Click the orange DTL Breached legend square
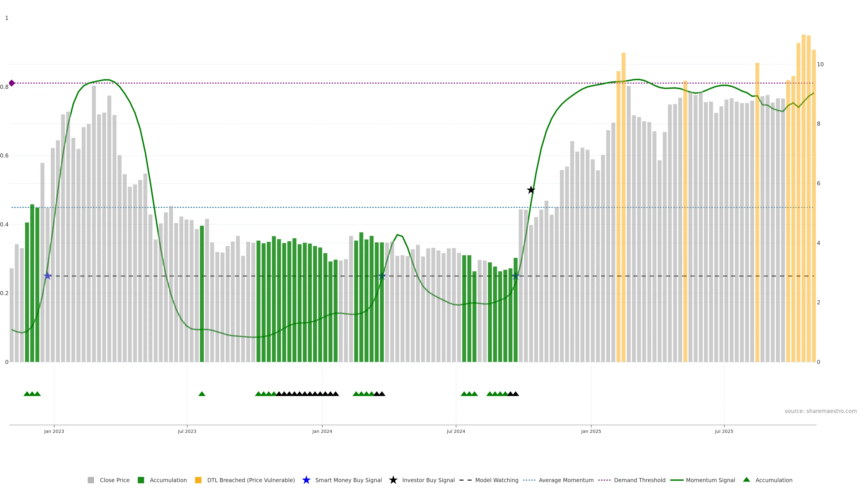The width and height of the screenshot is (868, 488). (x=198, y=480)
